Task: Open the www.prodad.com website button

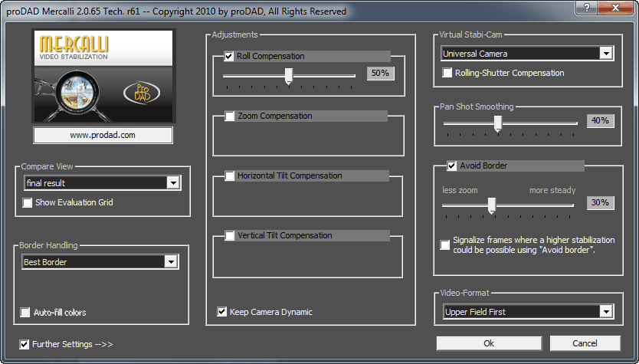Action: (103, 136)
